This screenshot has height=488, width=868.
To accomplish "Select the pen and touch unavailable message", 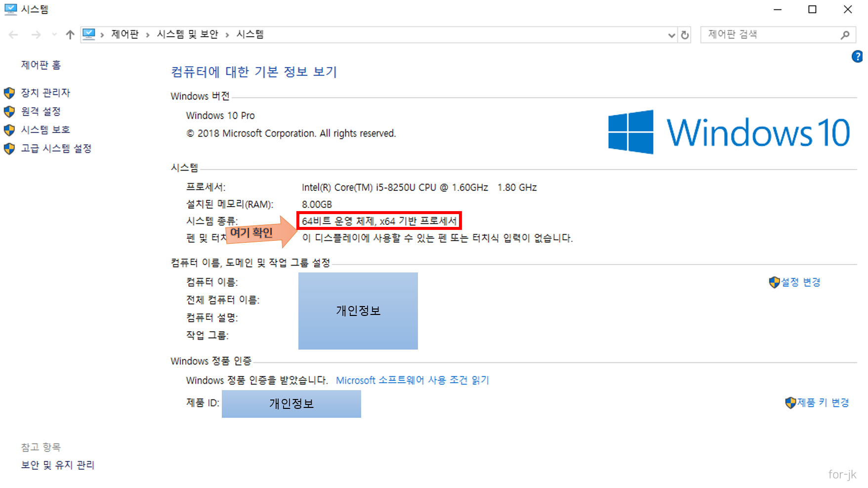I will pyautogui.click(x=437, y=238).
